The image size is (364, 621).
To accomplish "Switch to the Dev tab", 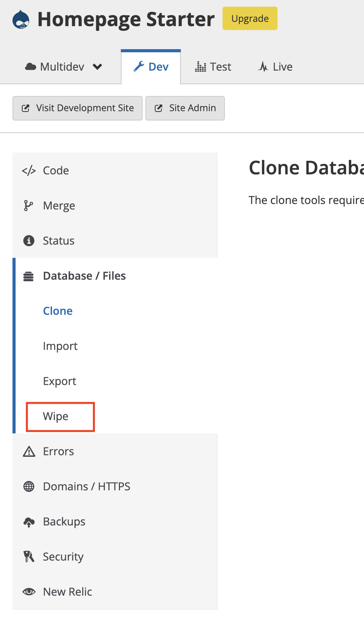I will [151, 67].
